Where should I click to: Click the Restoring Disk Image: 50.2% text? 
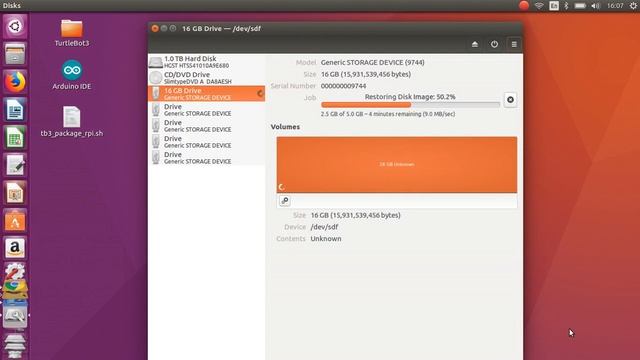tap(410, 97)
